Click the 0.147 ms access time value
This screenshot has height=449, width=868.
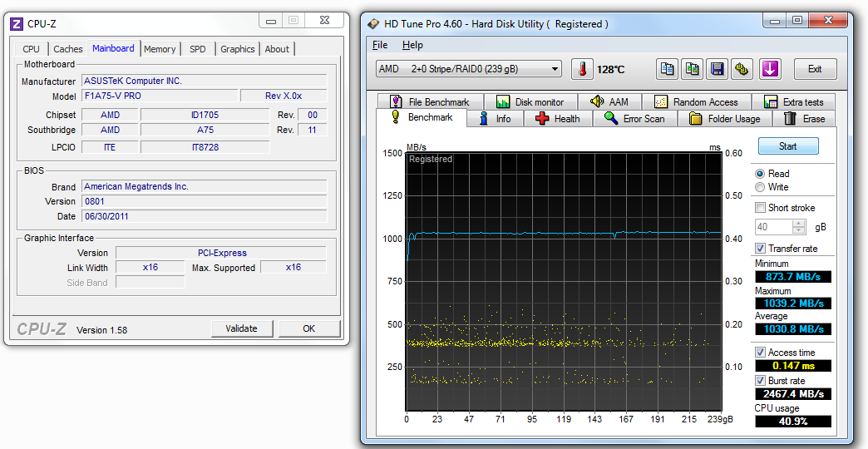793,366
